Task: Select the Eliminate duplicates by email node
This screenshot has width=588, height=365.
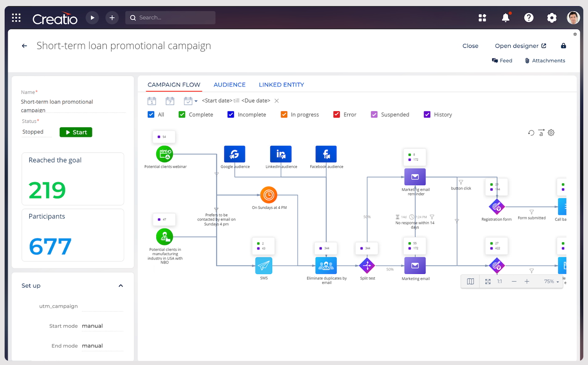Action: tap(326, 265)
